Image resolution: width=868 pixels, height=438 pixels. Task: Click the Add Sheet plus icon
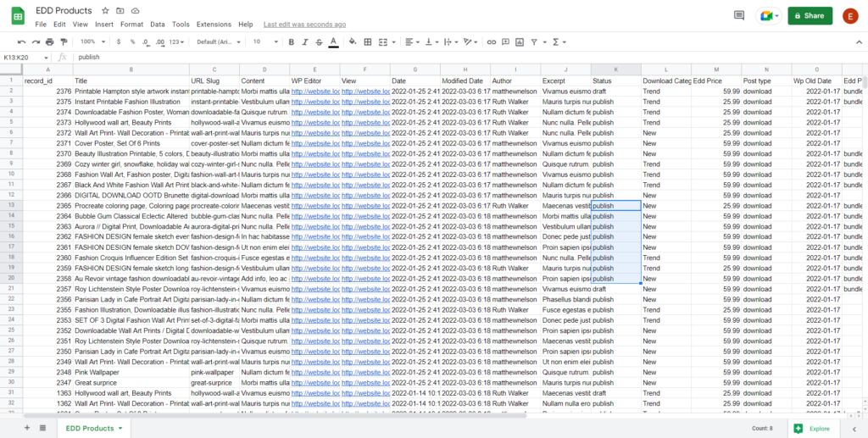pyautogui.click(x=26, y=428)
